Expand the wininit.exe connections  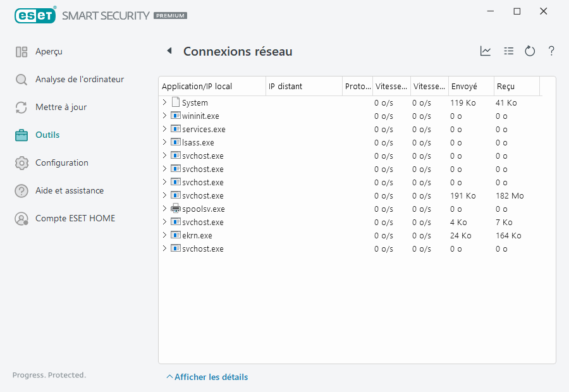point(165,116)
